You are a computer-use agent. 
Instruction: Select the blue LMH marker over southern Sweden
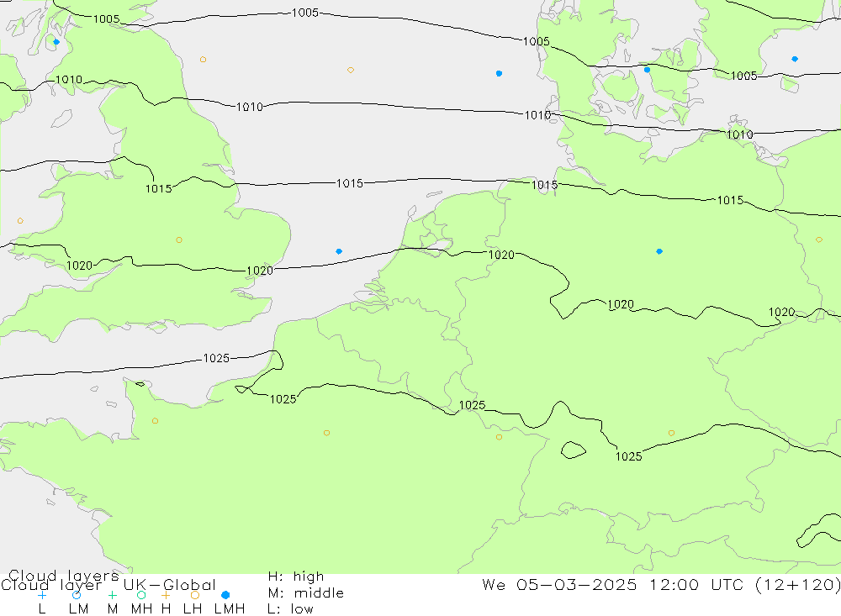[x=795, y=59]
